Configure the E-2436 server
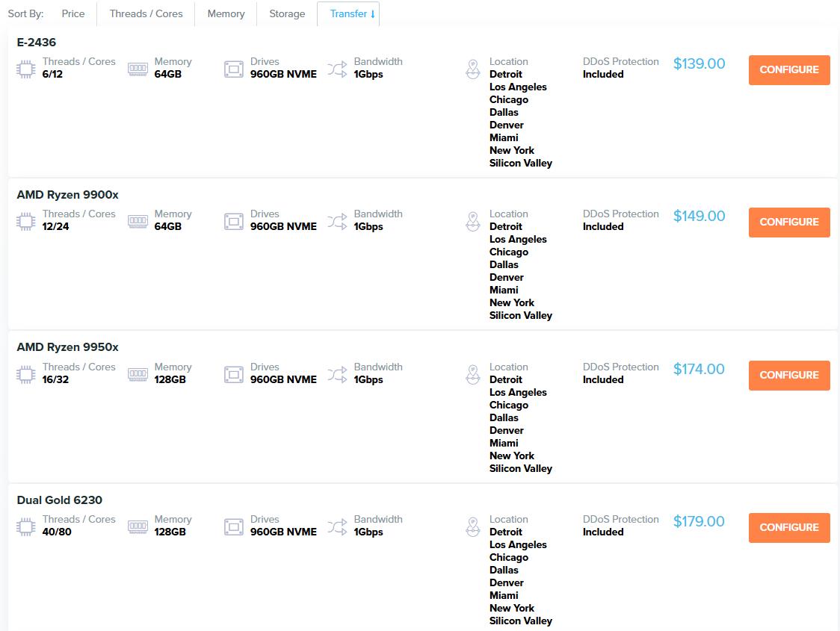 [789, 69]
